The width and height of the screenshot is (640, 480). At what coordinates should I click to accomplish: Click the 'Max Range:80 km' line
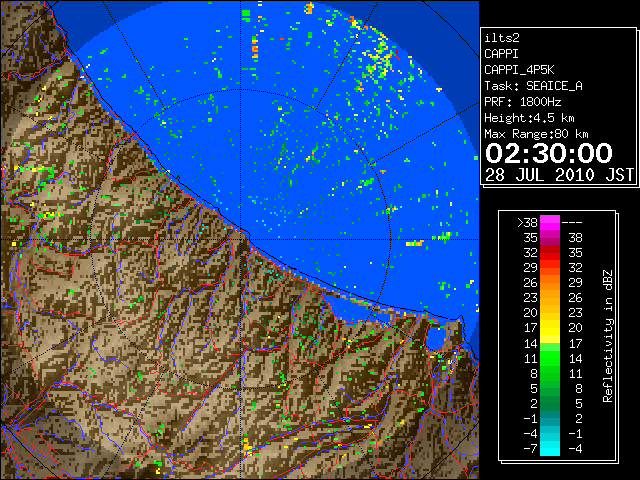click(536, 134)
